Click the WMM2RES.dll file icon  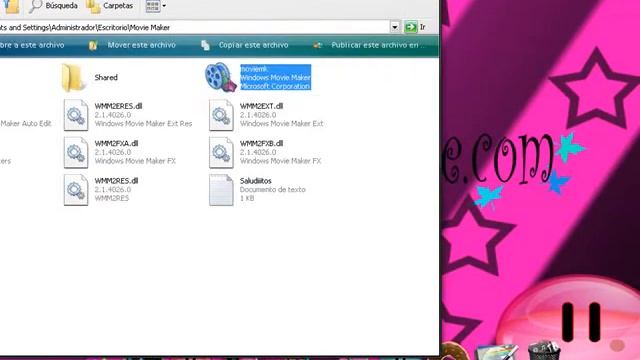click(x=76, y=190)
